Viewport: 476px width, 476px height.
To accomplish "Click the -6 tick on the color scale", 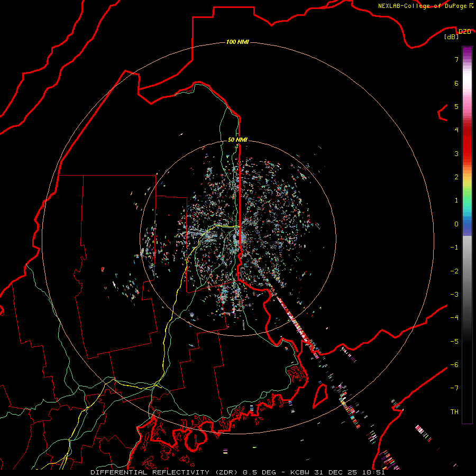I will [x=454, y=365].
